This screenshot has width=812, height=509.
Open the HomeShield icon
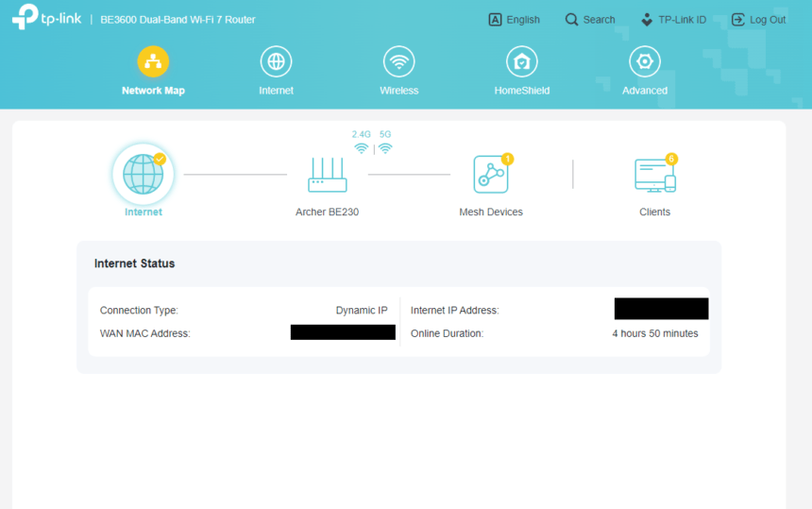click(521, 61)
